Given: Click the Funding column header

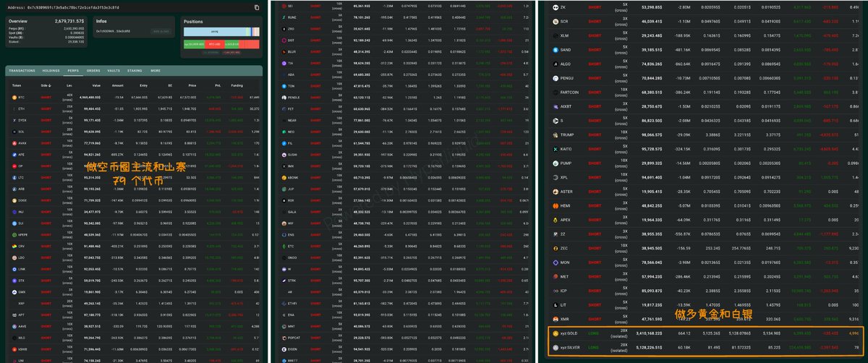Looking at the screenshot, I should click(x=237, y=85).
